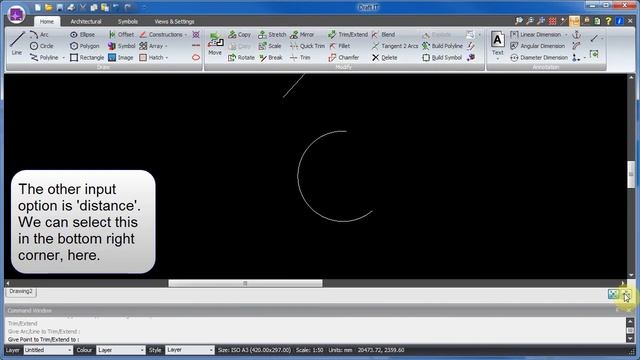Save the drawing with the disk icon
The image size is (640, 360).
coord(60,7)
